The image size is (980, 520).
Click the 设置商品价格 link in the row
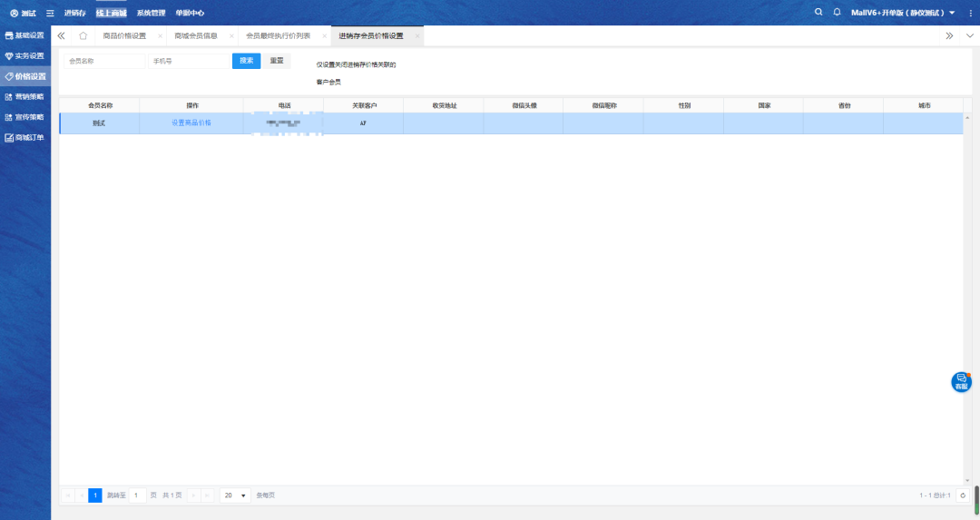(191, 123)
